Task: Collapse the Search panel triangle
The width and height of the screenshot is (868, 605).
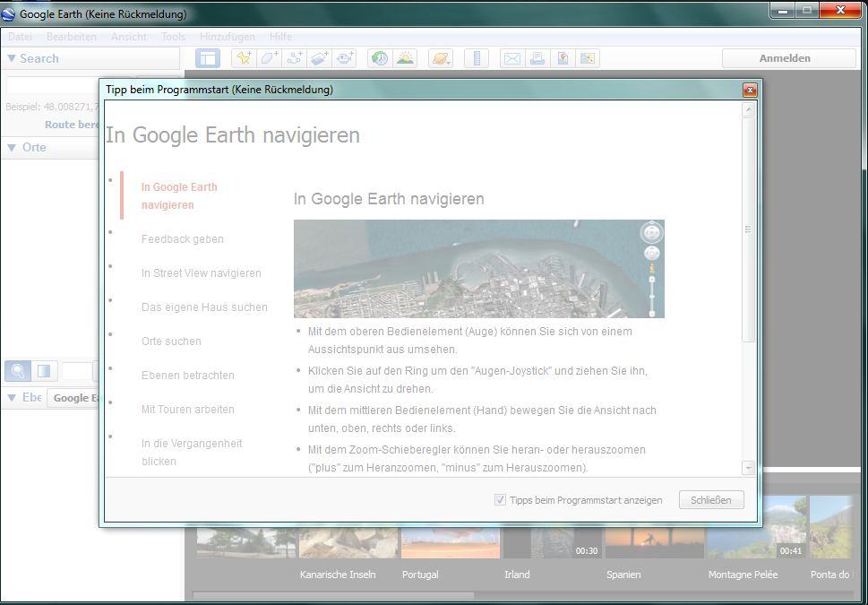Action: tap(11, 58)
